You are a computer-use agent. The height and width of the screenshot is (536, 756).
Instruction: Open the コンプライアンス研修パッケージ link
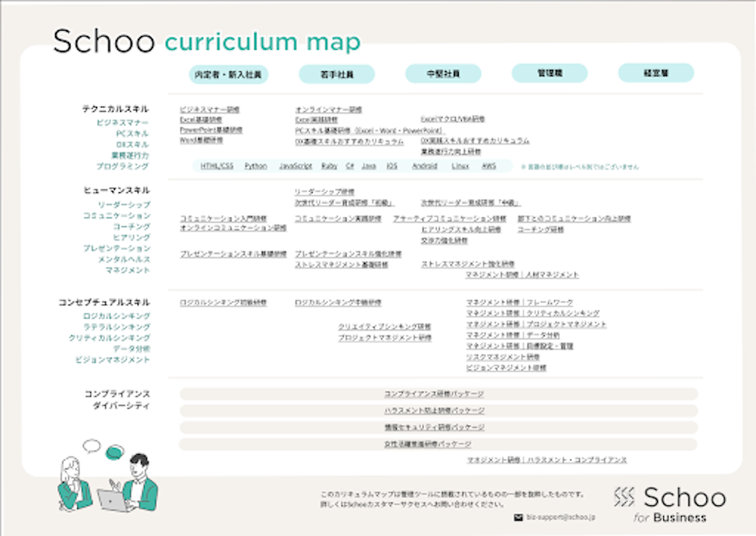pyautogui.click(x=434, y=394)
